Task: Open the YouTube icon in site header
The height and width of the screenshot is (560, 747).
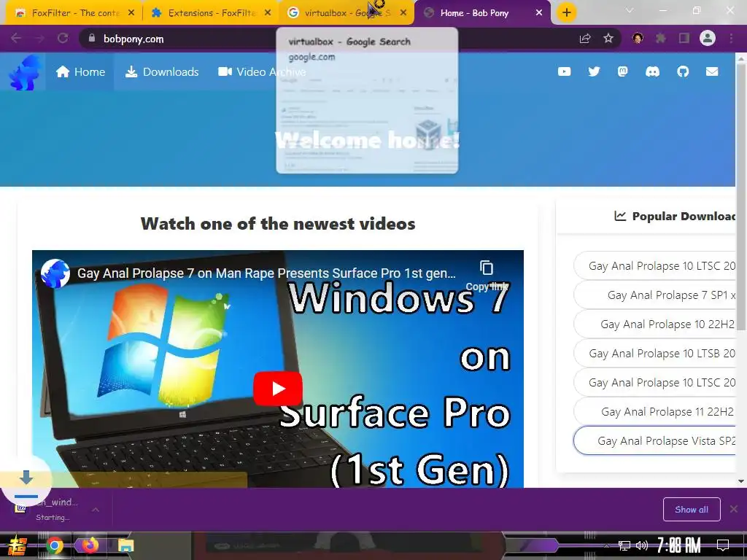Action: (x=564, y=72)
